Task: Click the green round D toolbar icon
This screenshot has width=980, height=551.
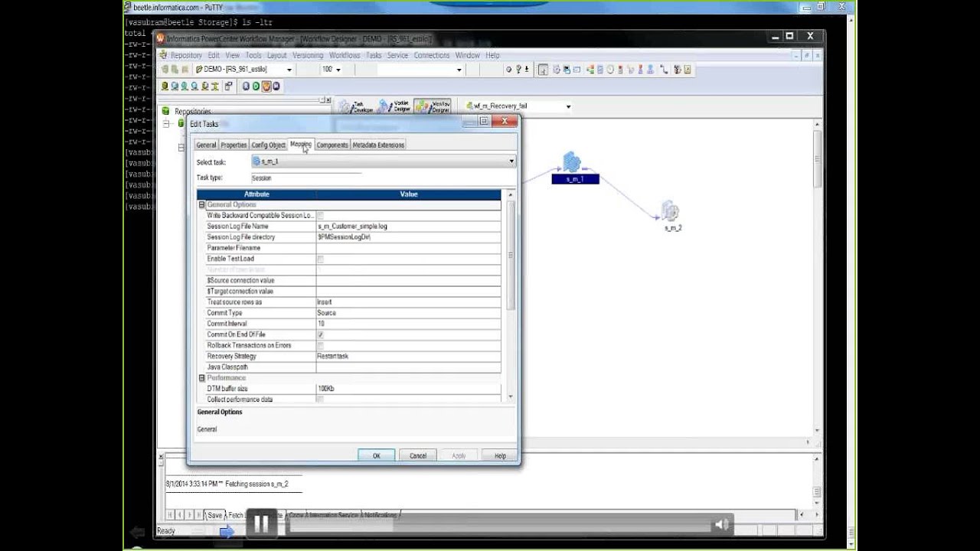Action: pos(256,86)
